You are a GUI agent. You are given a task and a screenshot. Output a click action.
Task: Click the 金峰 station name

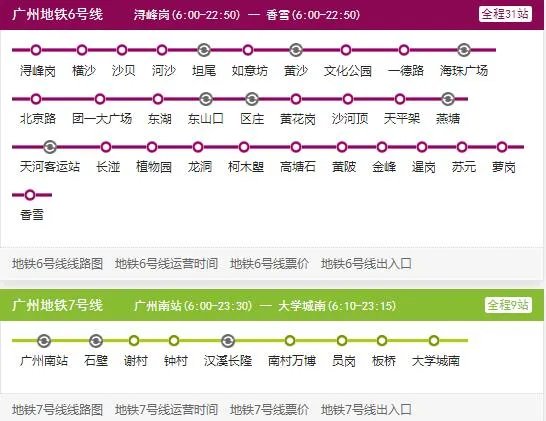[x=384, y=167]
